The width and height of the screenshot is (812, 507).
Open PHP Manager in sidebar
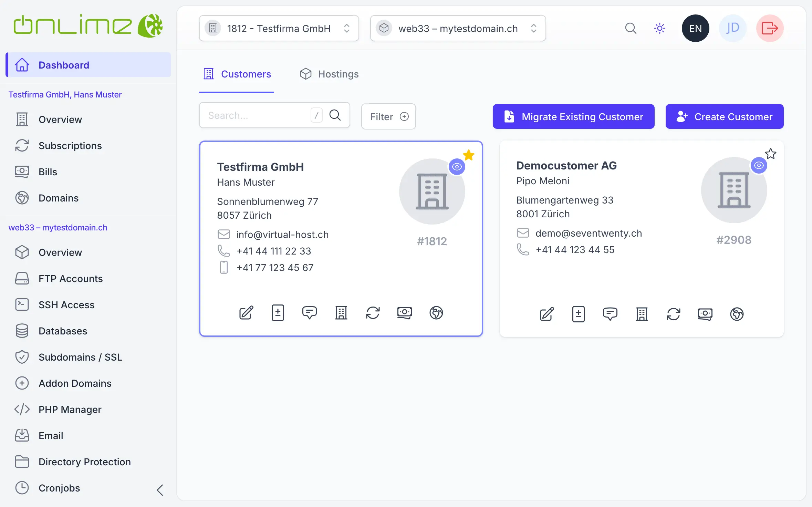tap(70, 410)
